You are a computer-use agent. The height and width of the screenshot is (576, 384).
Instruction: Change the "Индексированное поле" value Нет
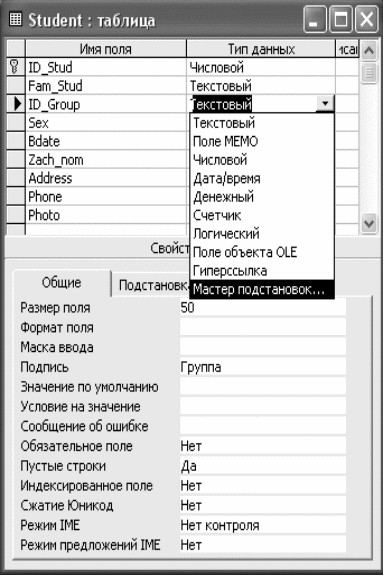click(x=263, y=486)
